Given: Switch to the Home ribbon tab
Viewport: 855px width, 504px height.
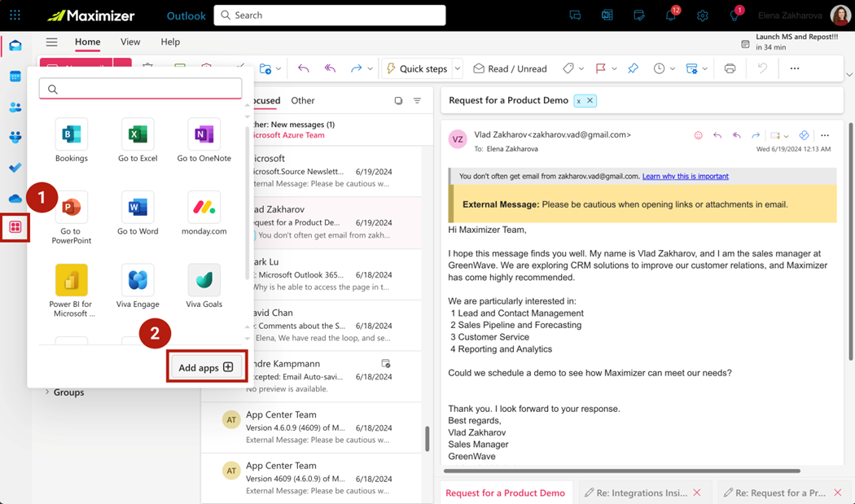Looking at the screenshot, I should (88, 42).
